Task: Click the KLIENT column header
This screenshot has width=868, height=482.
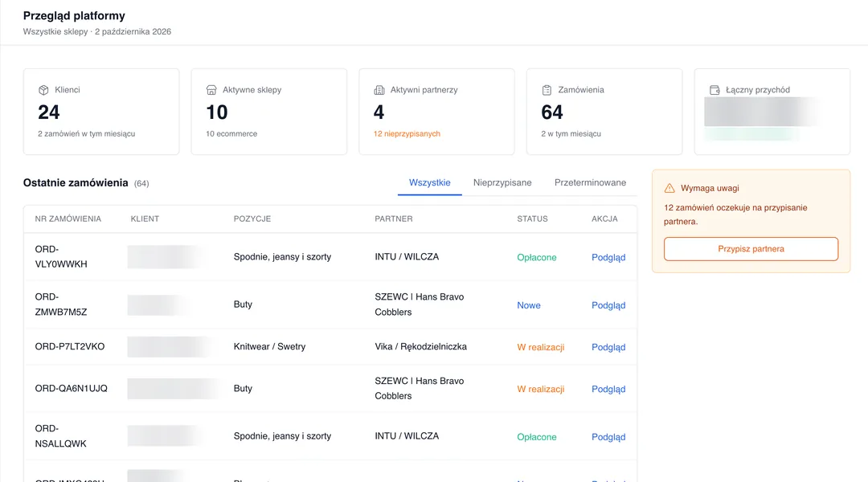Action: (x=145, y=219)
